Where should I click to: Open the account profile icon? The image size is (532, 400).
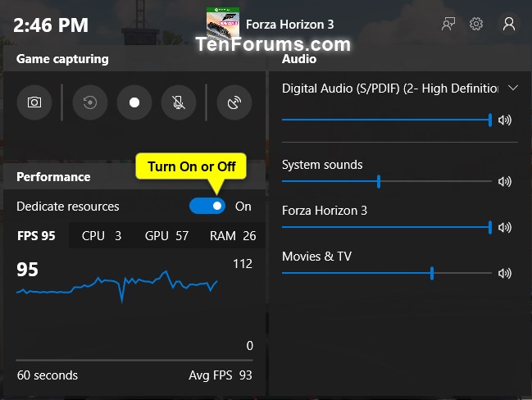509,24
